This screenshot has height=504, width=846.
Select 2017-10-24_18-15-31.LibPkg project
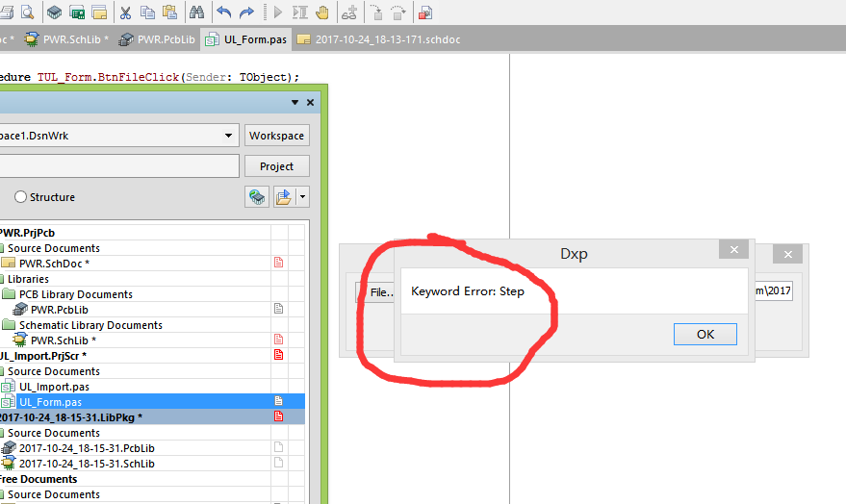point(70,417)
